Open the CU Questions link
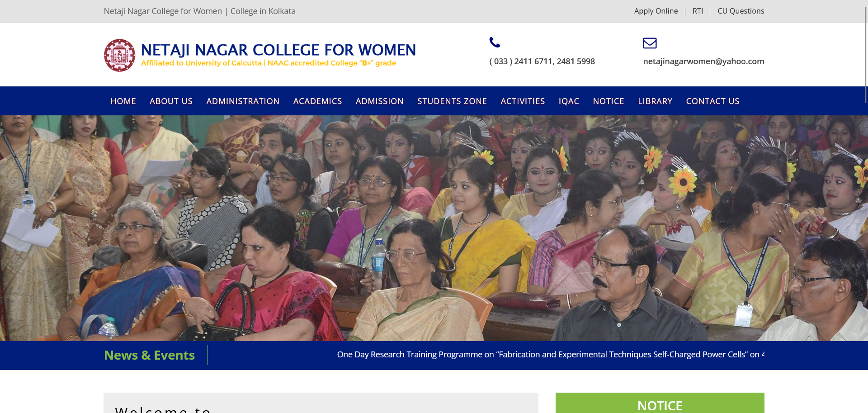868x413 pixels. [741, 11]
